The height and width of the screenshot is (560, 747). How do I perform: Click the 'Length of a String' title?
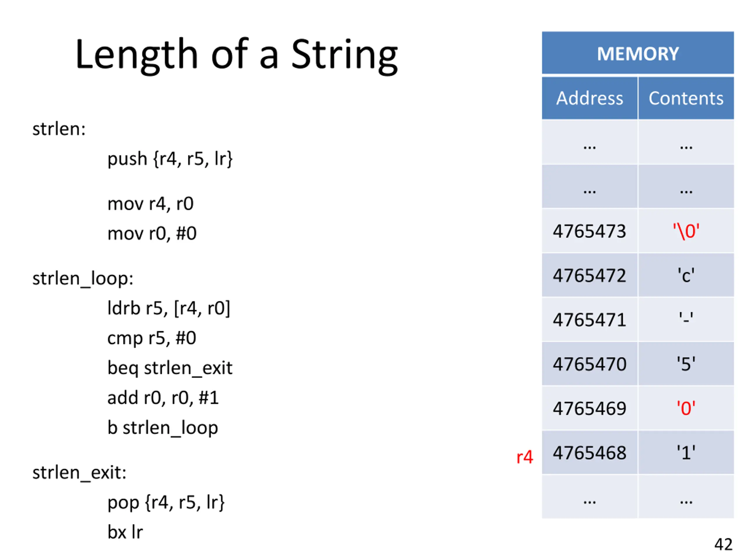tap(236, 55)
